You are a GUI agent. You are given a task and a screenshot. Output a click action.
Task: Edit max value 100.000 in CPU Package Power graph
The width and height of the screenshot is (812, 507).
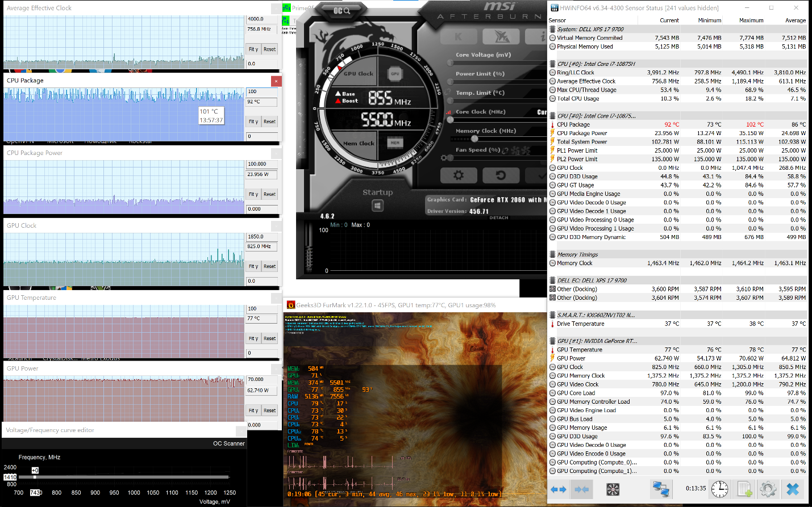tap(262, 164)
